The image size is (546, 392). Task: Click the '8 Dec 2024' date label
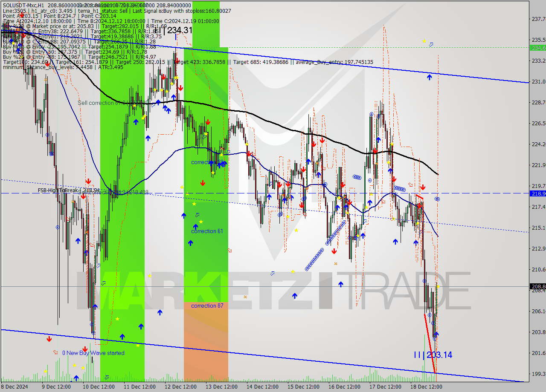pos(15,386)
